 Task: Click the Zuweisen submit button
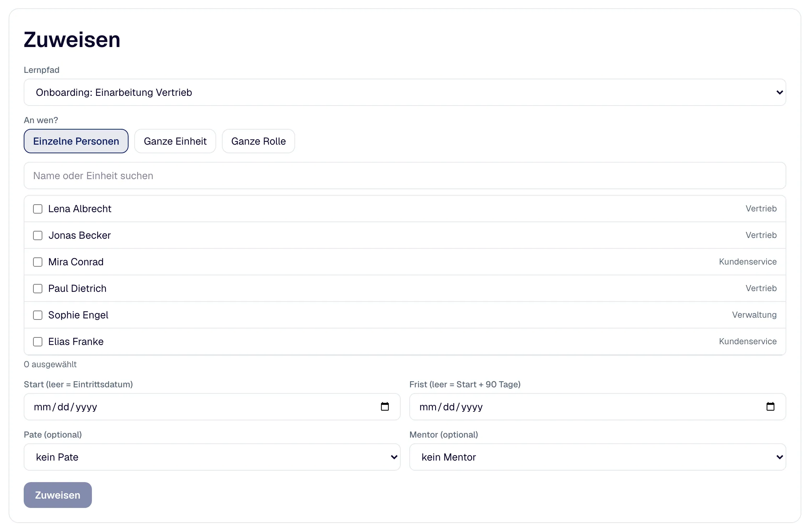pyautogui.click(x=58, y=495)
